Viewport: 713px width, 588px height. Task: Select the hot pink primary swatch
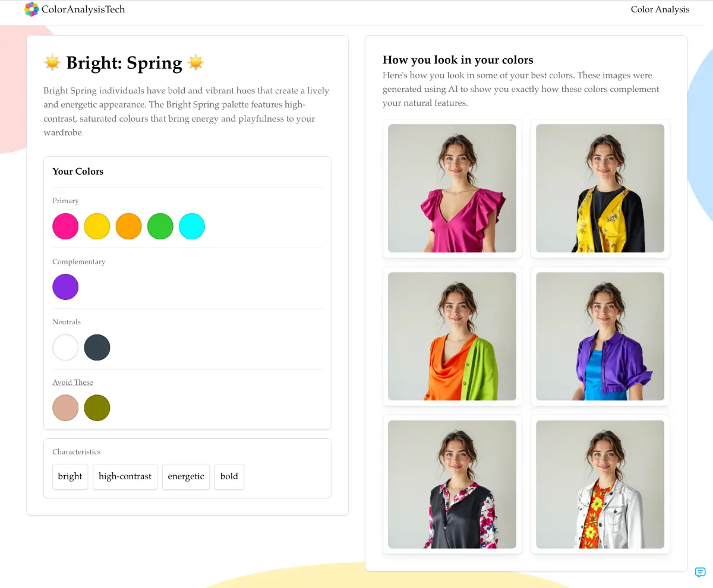click(x=65, y=226)
